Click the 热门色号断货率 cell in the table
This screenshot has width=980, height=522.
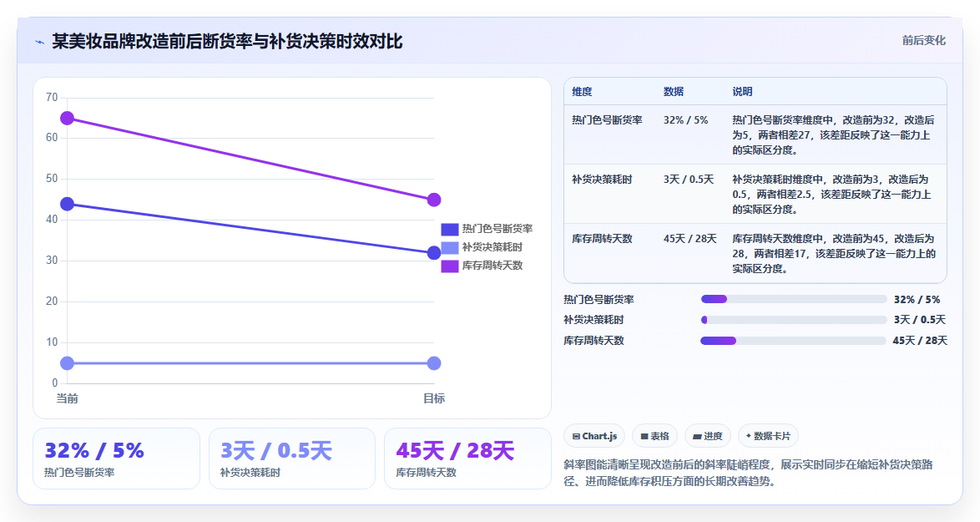click(x=607, y=120)
